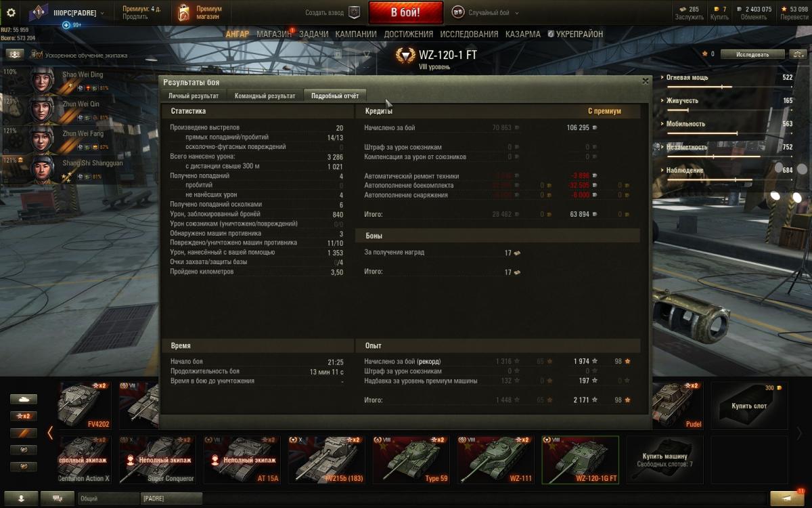Screen dimensions: 812x508
Task: Toggle accelerated crew training checkbox
Action: point(38,55)
